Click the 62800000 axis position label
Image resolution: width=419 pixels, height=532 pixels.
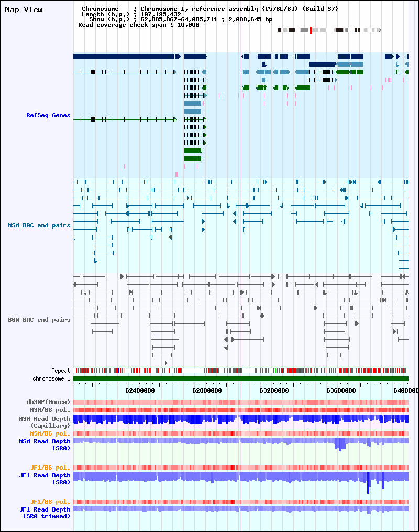(207, 390)
